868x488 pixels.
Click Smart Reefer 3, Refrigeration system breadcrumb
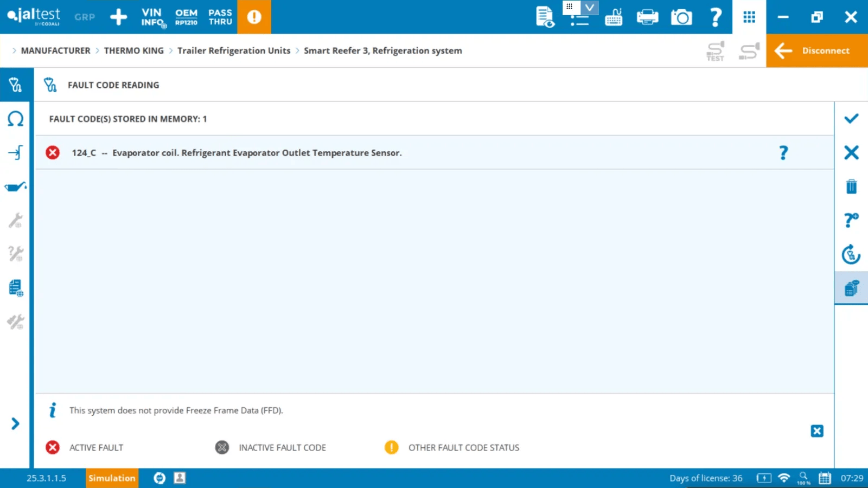click(x=383, y=50)
